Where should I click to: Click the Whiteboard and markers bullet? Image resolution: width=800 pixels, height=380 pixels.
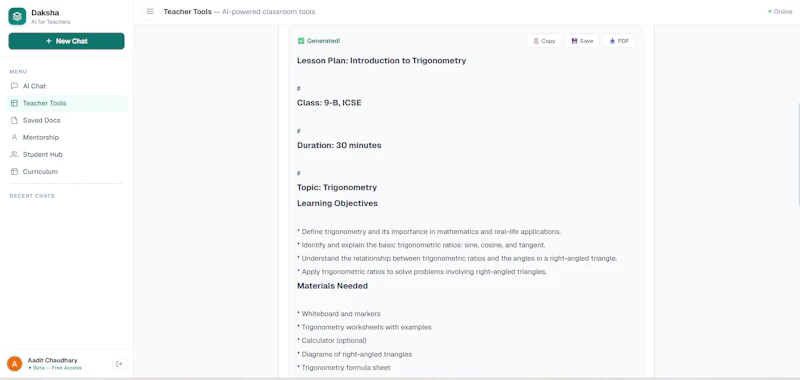[339, 314]
